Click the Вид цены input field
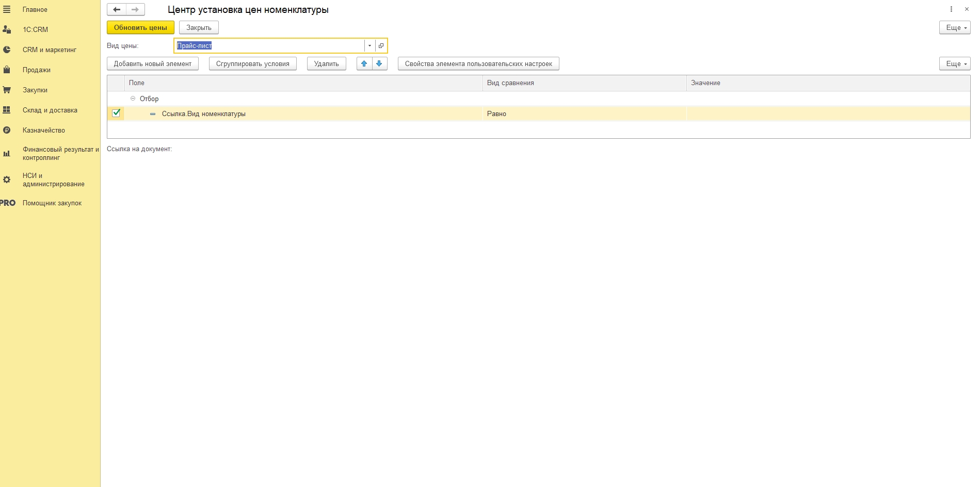The width and height of the screenshot is (980, 487). pos(269,45)
